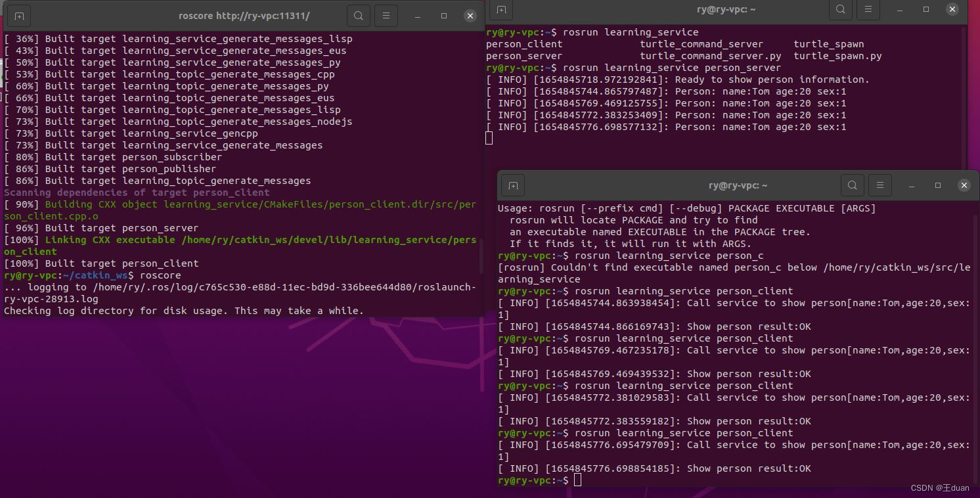This screenshot has width=980, height=498.
Task: Open hamburger menu in person_server terminal
Action: coord(868,9)
